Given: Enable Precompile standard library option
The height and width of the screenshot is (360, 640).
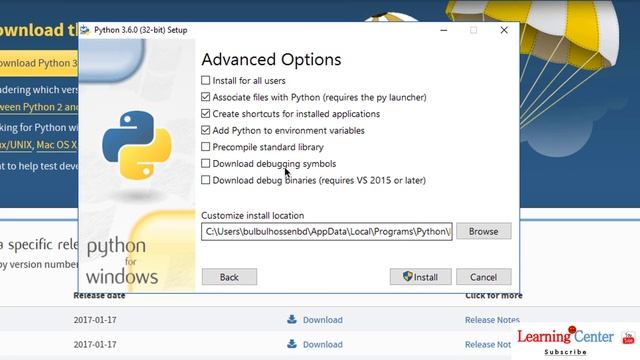Looking at the screenshot, I should [x=205, y=147].
